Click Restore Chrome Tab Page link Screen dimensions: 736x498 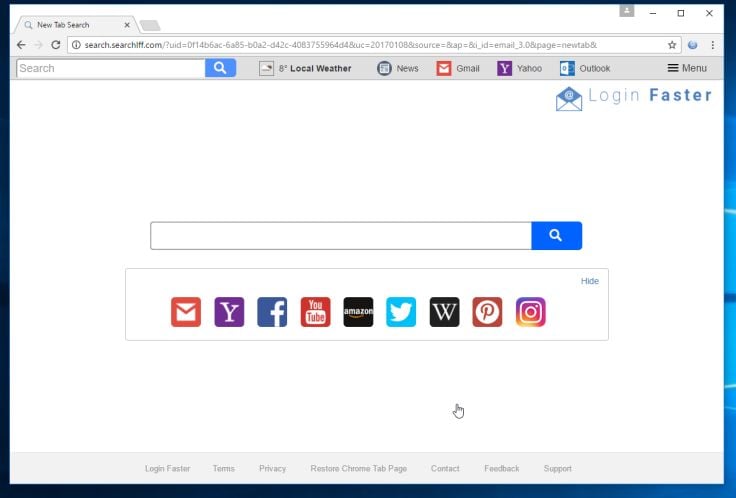pos(359,468)
